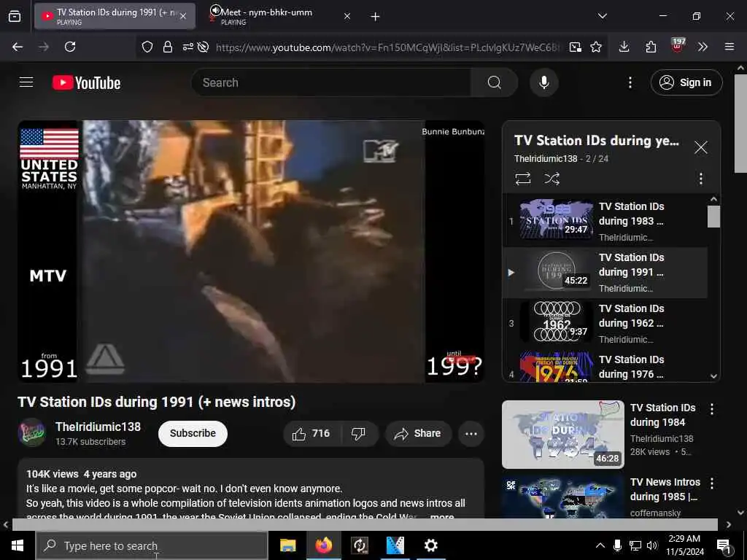The height and width of the screenshot is (560, 747).
Task: Open Settings gear on taskbar
Action: pos(430,545)
